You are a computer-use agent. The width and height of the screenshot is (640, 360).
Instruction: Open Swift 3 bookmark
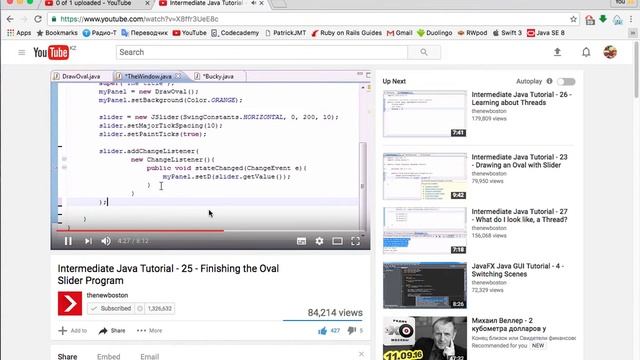(x=507, y=33)
